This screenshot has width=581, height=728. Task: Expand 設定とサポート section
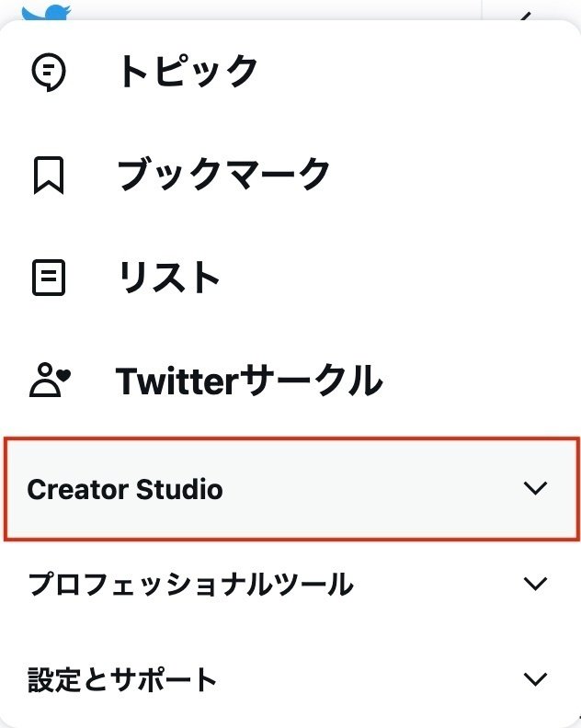(x=290, y=679)
